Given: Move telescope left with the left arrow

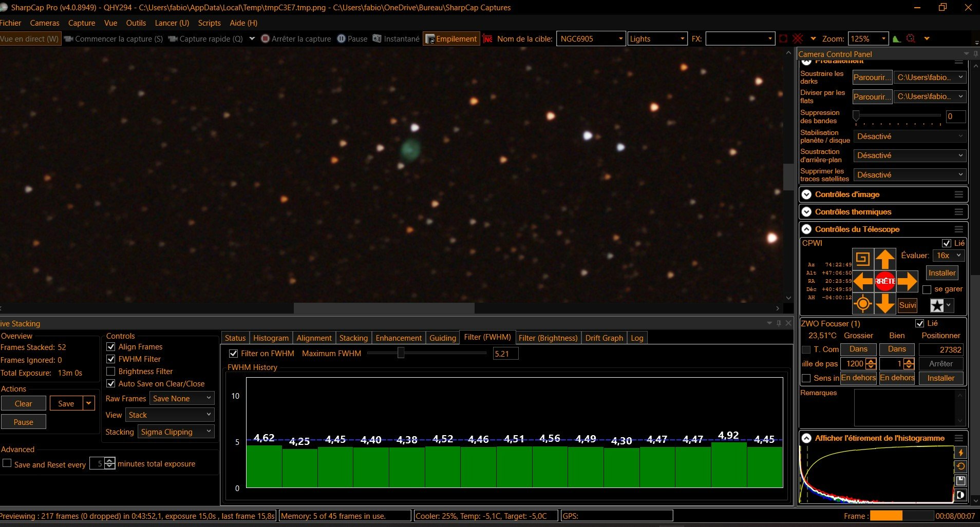Looking at the screenshot, I should tap(863, 281).
